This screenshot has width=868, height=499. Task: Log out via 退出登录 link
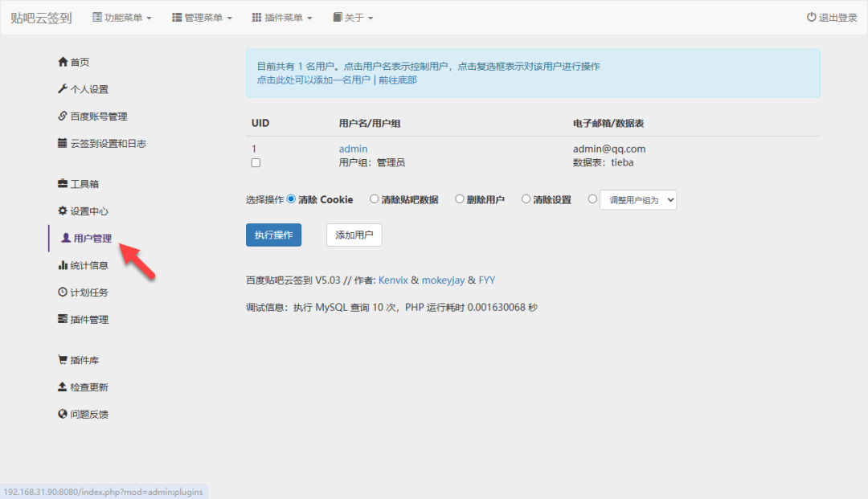[x=832, y=18]
